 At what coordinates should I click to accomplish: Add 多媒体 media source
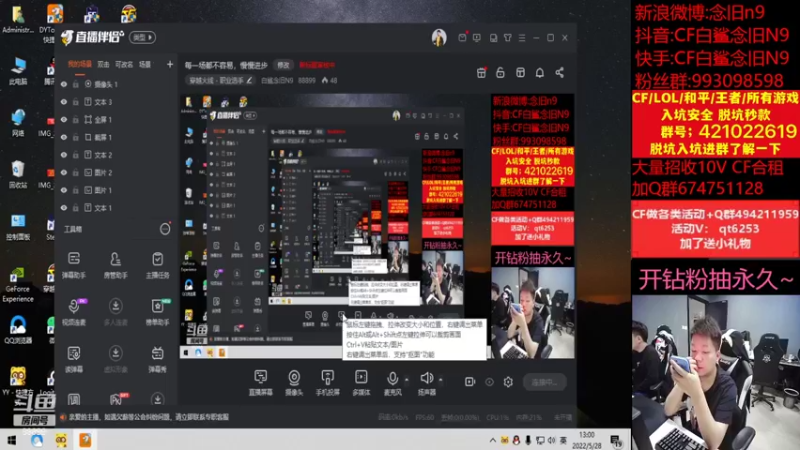(x=361, y=383)
